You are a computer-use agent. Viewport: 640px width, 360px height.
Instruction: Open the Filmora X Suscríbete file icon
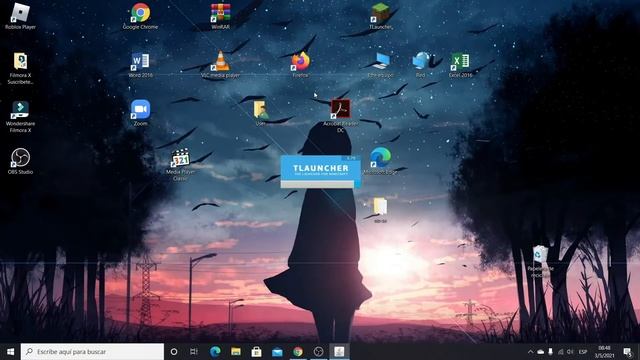pos(20,68)
